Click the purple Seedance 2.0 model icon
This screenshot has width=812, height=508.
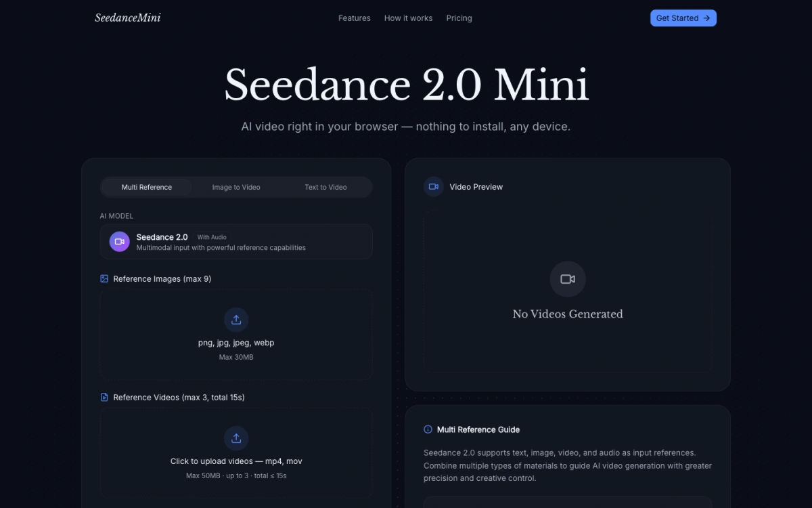coord(119,242)
